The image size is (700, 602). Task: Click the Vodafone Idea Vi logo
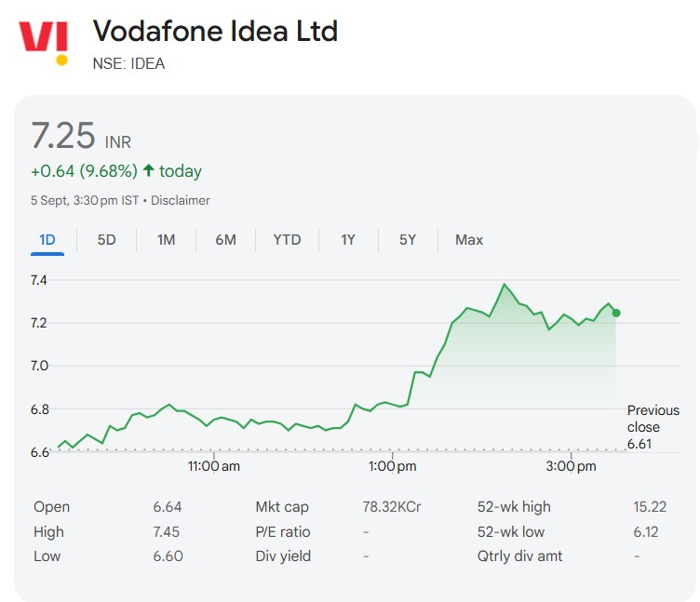coord(44,40)
